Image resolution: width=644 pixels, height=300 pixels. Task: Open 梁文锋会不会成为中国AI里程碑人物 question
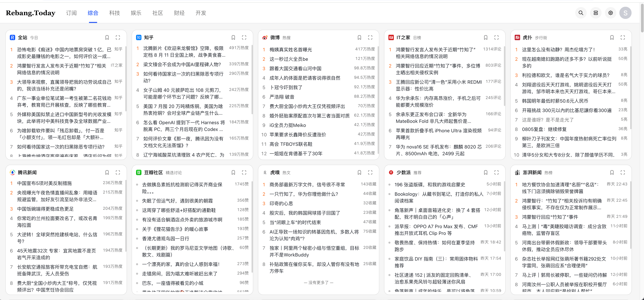182,64
